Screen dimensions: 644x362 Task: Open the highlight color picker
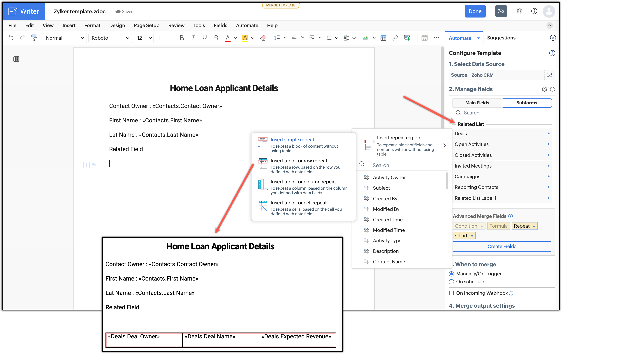[245, 38]
